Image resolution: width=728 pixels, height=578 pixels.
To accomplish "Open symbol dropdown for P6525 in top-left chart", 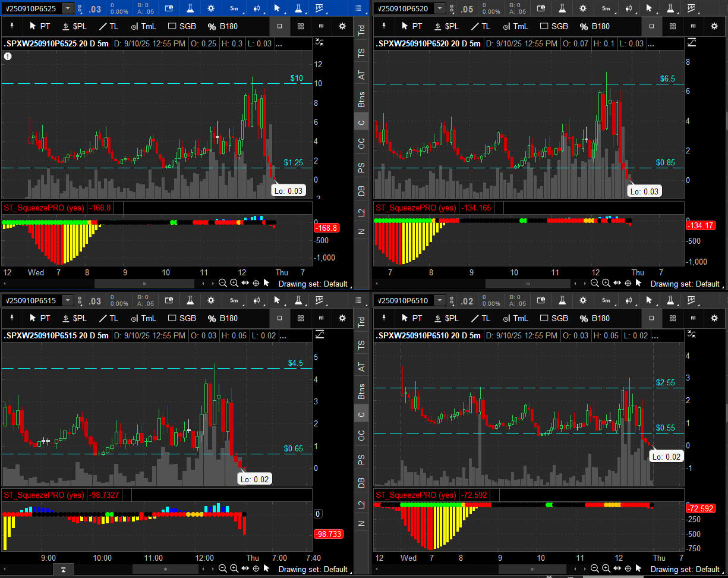I will [68, 8].
